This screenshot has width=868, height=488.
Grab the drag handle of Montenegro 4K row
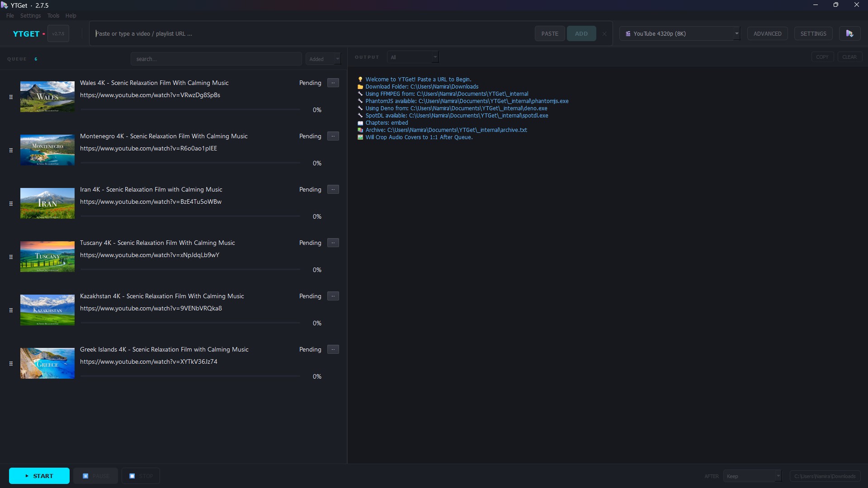coord(11,150)
